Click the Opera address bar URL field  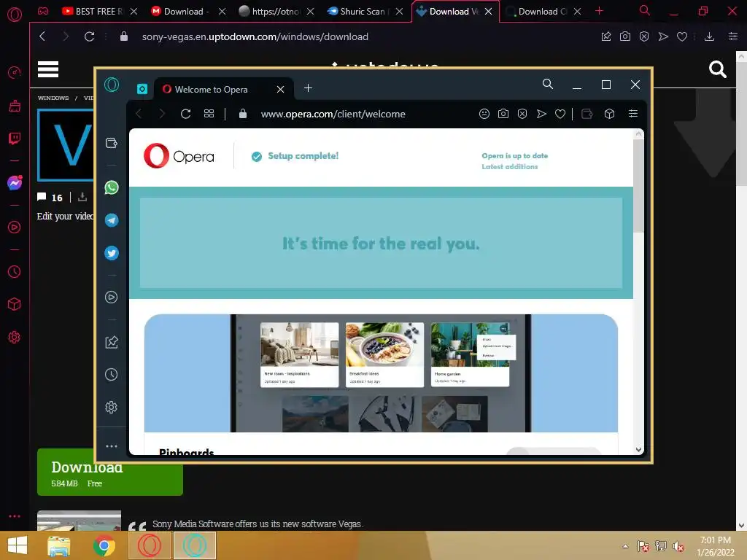(x=333, y=114)
